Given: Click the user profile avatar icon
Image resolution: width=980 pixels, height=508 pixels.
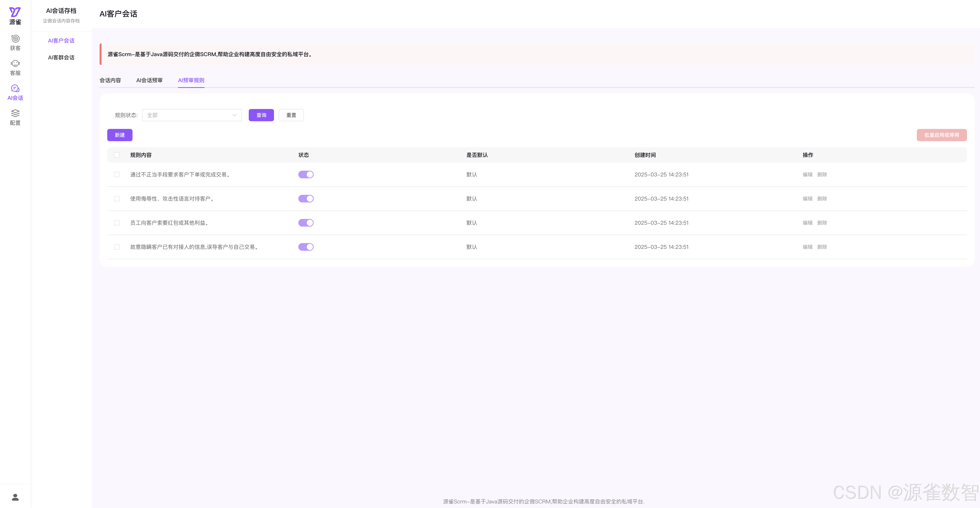Looking at the screenshot, I should tap(15, 497).
